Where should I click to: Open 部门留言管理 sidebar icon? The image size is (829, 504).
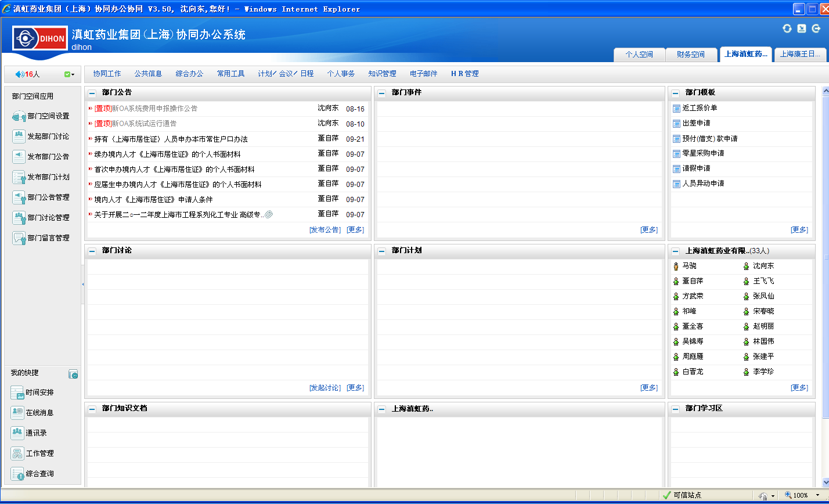click(x=19, y=238)
